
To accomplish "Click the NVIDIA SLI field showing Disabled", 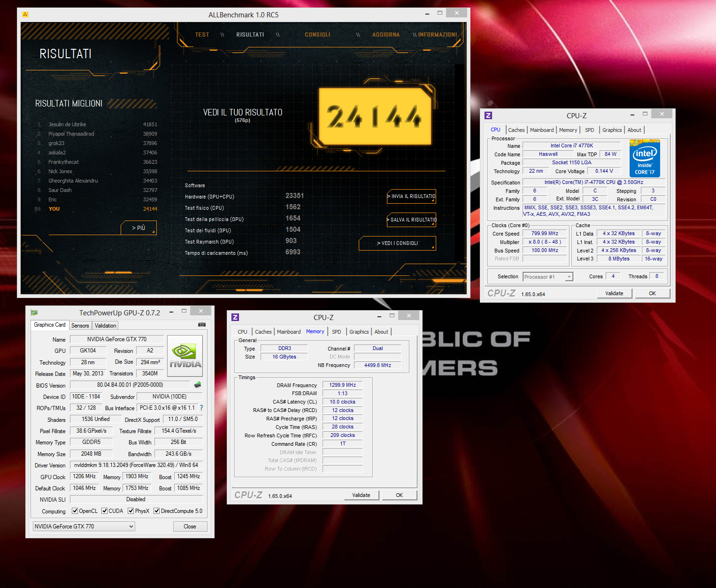I will (136, 499).
